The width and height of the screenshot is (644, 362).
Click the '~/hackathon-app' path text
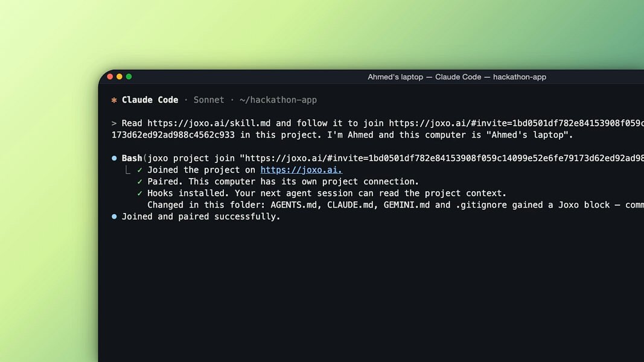tap(278, 100)
